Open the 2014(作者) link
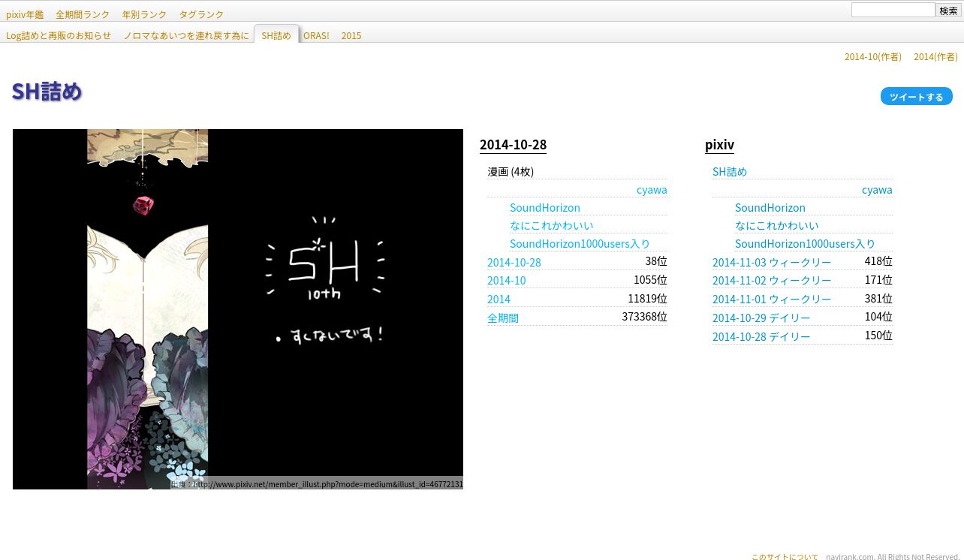This screenshot has height=560, width=964. (935, 56)
